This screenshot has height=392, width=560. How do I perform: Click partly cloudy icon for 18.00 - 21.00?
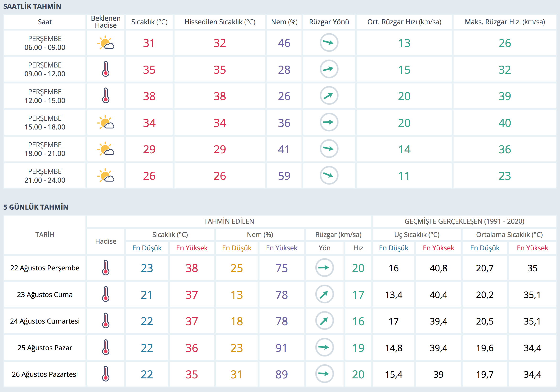[106, 149]
